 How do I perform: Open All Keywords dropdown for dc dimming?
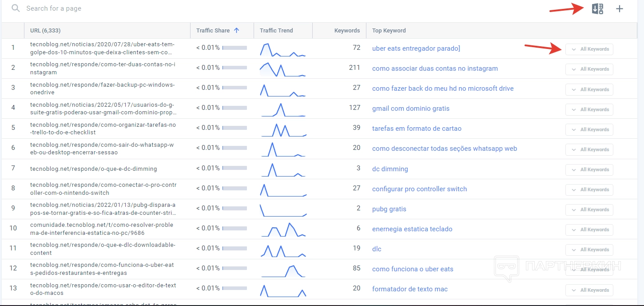pos(589,169)
